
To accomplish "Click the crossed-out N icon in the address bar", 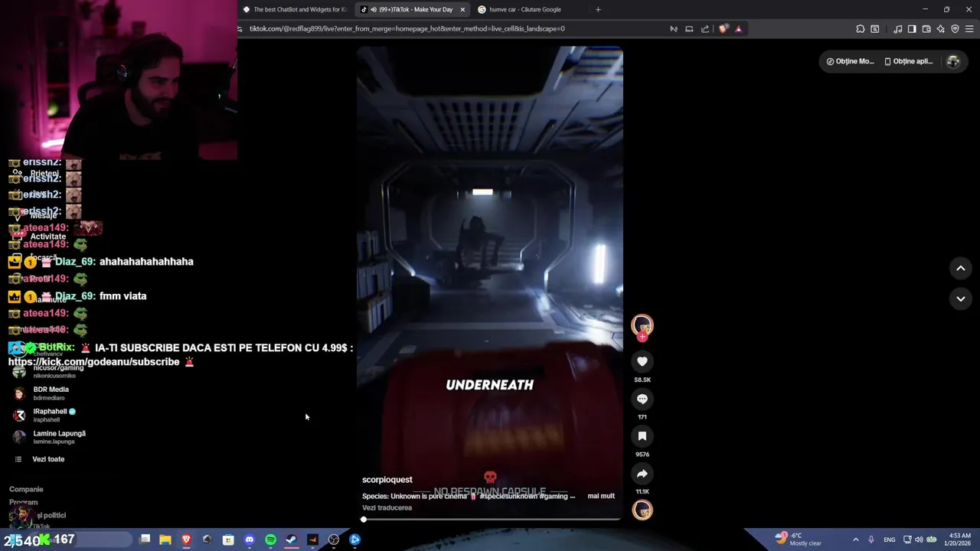I will (674, 29).
